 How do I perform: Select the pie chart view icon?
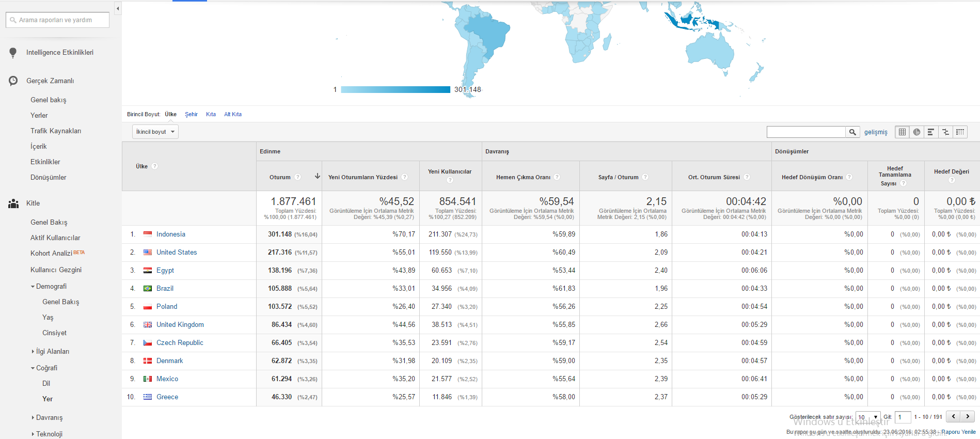[x=916, y=132]
